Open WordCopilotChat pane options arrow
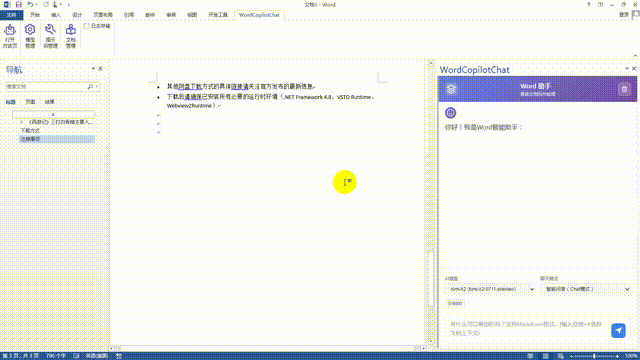Viewport: 640px width, 360px height. [627, 69]
